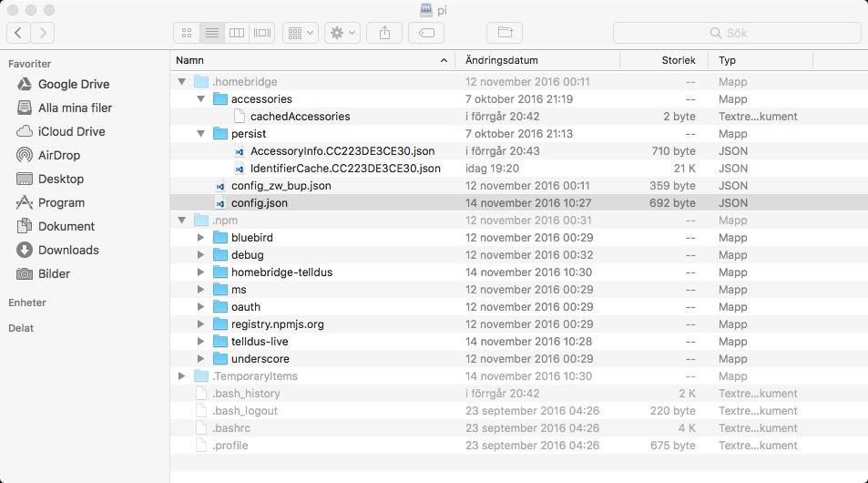Switch to icon view
Screen dimensions: 868x483
(x=187, y=33)
